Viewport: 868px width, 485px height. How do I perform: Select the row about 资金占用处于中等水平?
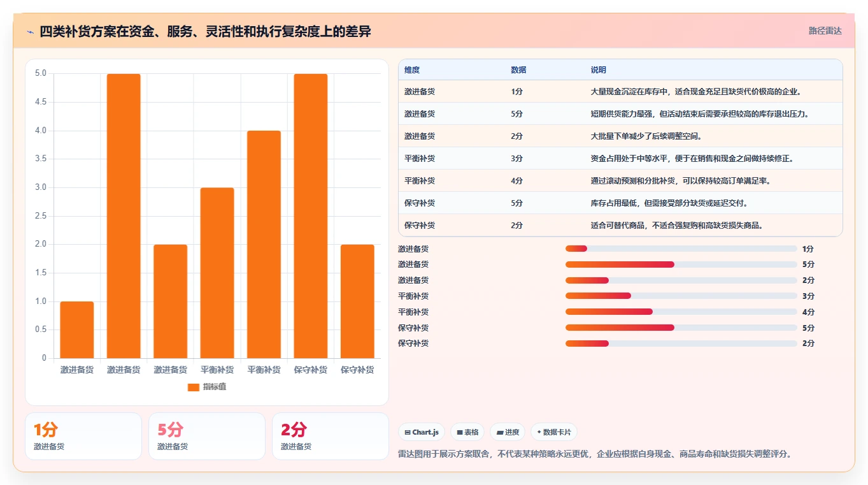coord(620,159)
